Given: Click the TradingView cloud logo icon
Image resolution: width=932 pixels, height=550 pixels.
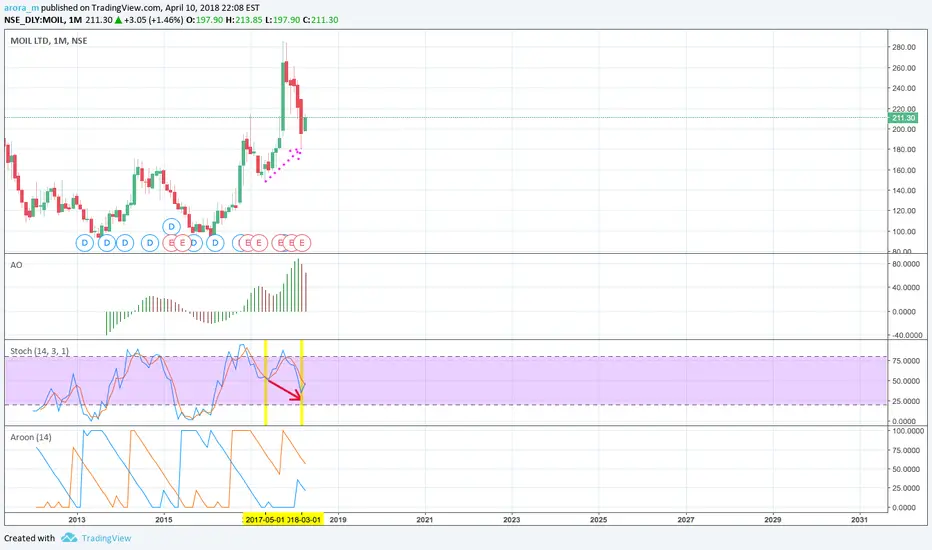Looking at the screenshot, I should [x=69, y=538].
